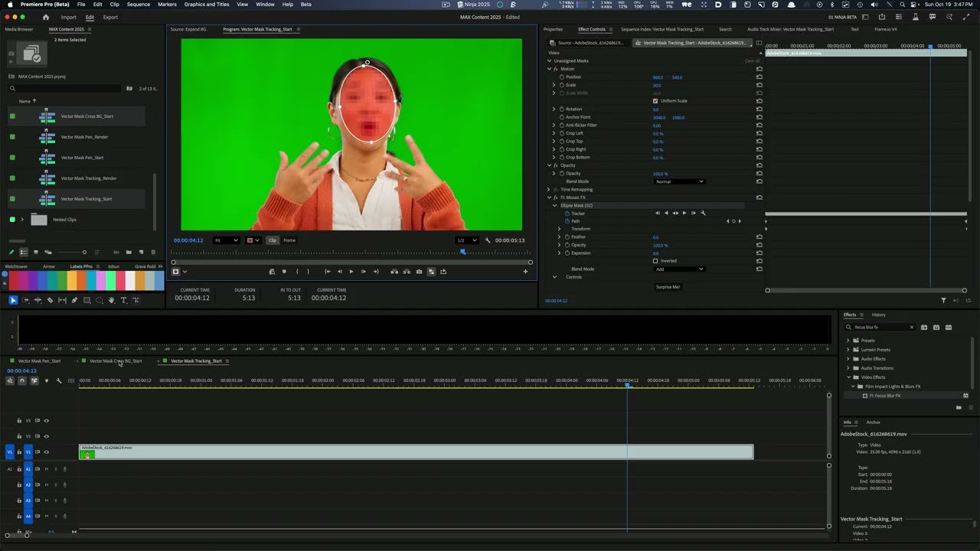Track selected mask forward
The width and height of the screenshot is (980, 551).
(x=684, y=213)
